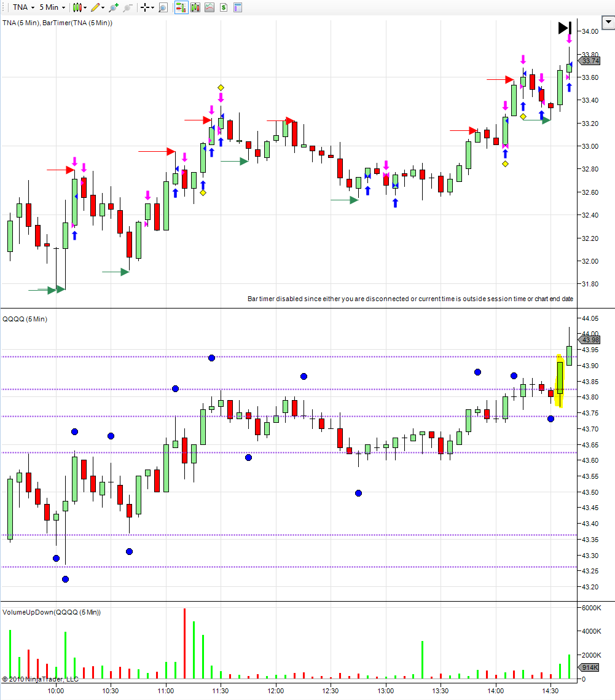
Task: Open the Indicators dialog icon
Action: pyautogui.click(x=210, y=7)
